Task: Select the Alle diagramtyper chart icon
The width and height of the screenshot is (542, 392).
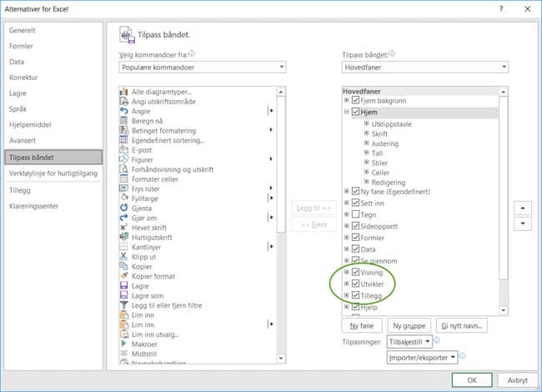Action: pos(124,91)
